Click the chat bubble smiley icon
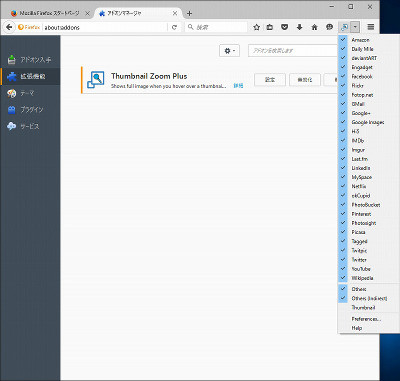The width and height of the screenshot is (400, 381). click(x=329, y=27)
